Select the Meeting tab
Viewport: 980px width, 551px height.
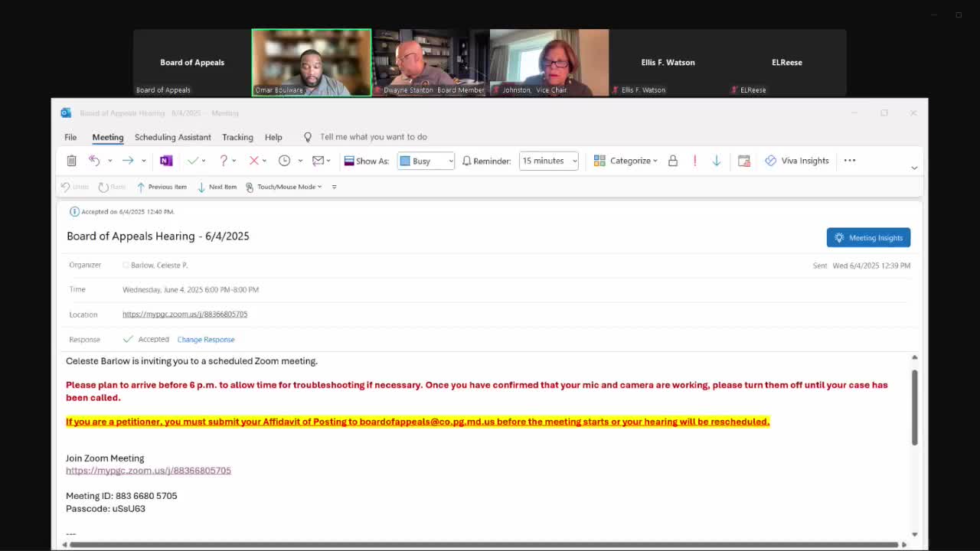tap(108, 137)
